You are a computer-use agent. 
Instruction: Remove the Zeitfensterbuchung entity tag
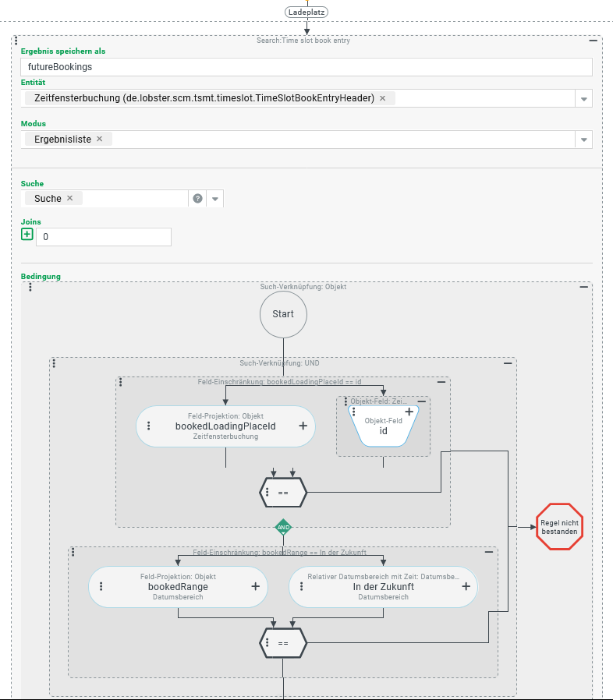[x=382, y=98]
